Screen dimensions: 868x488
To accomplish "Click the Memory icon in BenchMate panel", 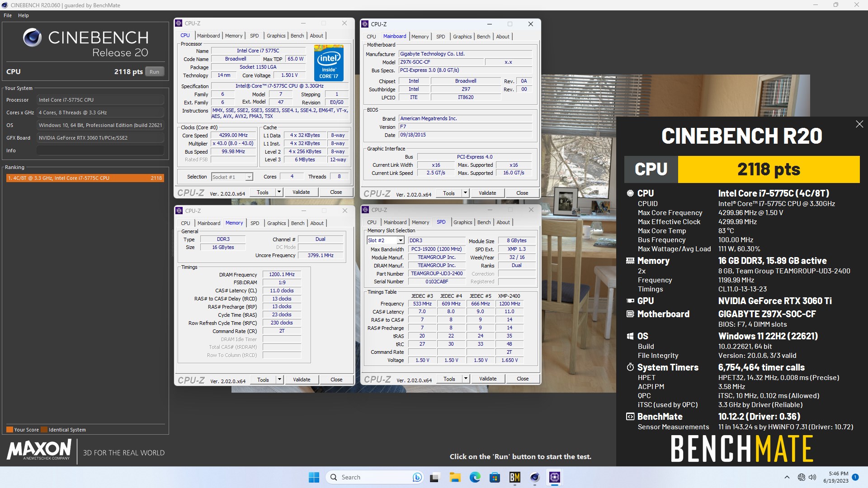I will pos(630,260).
